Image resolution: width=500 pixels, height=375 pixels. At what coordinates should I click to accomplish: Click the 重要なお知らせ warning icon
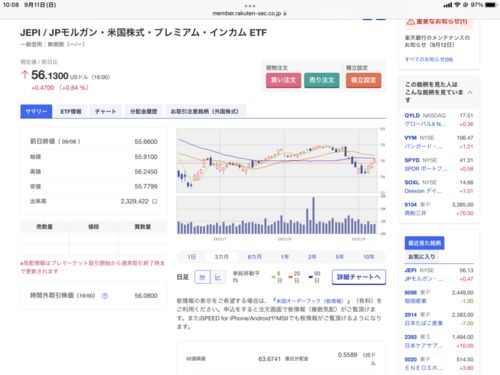click(410, 22)
